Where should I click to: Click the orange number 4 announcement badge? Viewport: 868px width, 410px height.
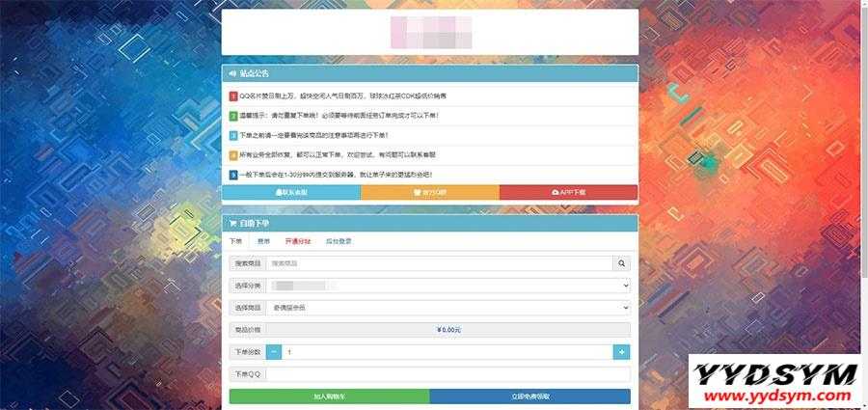(x=233, y=155)
